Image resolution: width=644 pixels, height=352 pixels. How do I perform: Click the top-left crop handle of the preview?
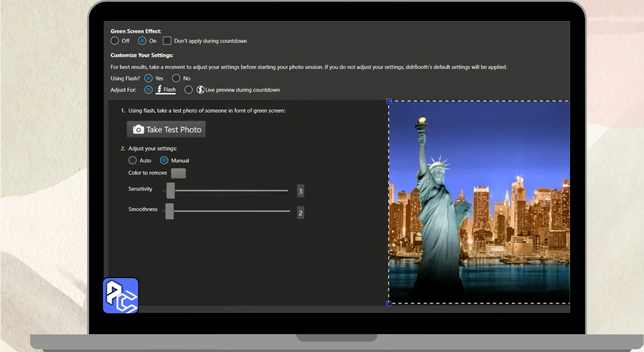[389, 101]
